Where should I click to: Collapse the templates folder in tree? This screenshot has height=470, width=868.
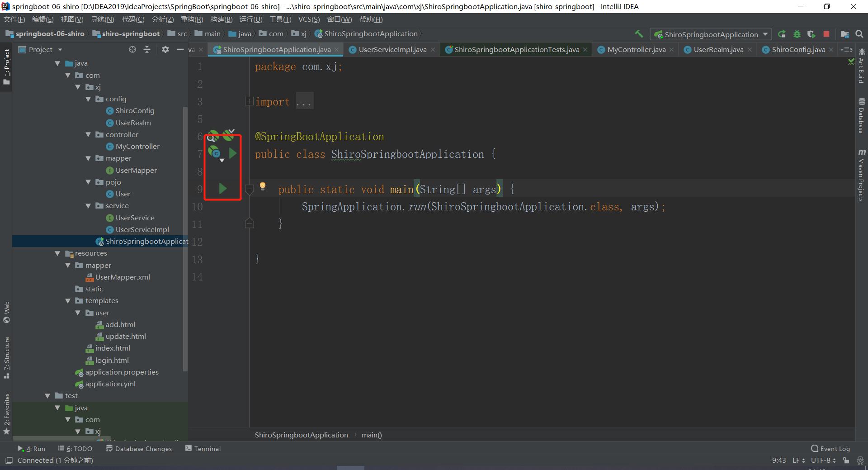click(68, 301)
